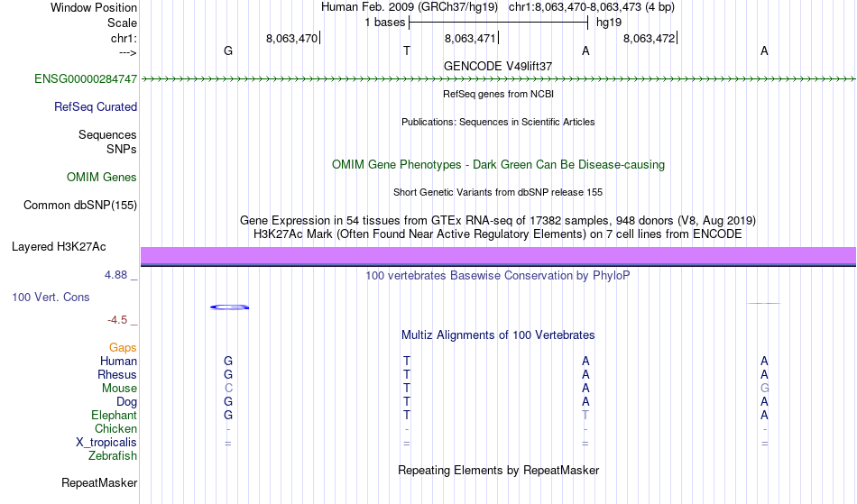Click Repeating Elements by RepeatMasker title
The width and height of the screenshot is (857, 504).
coord(498,471)
